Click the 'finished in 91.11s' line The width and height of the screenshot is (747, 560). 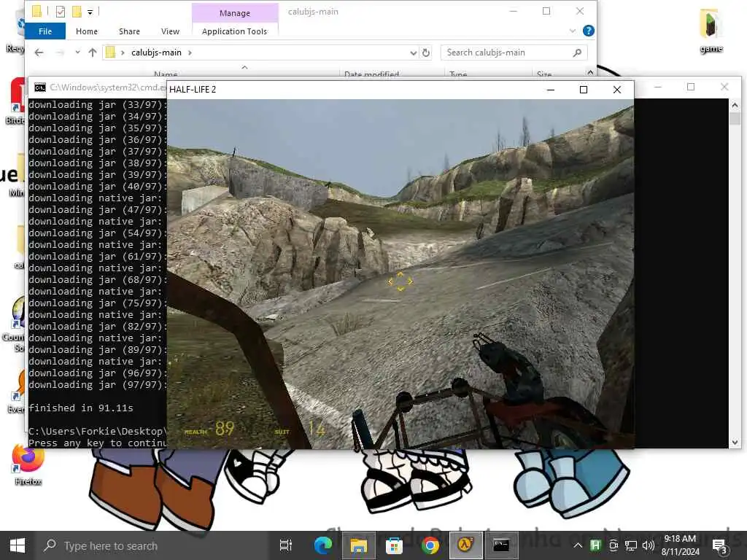[x=81, y=408]
